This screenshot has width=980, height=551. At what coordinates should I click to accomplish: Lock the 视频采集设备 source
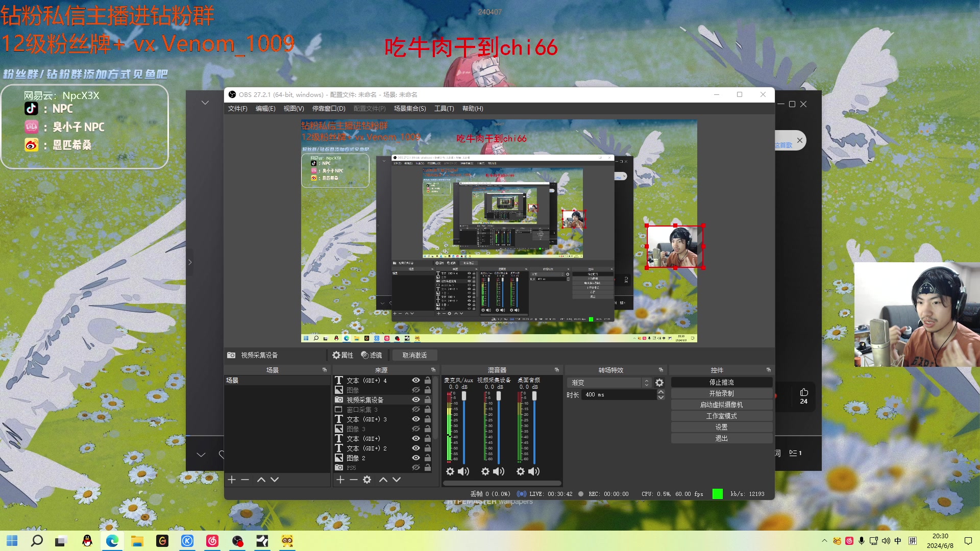(428, 400)
